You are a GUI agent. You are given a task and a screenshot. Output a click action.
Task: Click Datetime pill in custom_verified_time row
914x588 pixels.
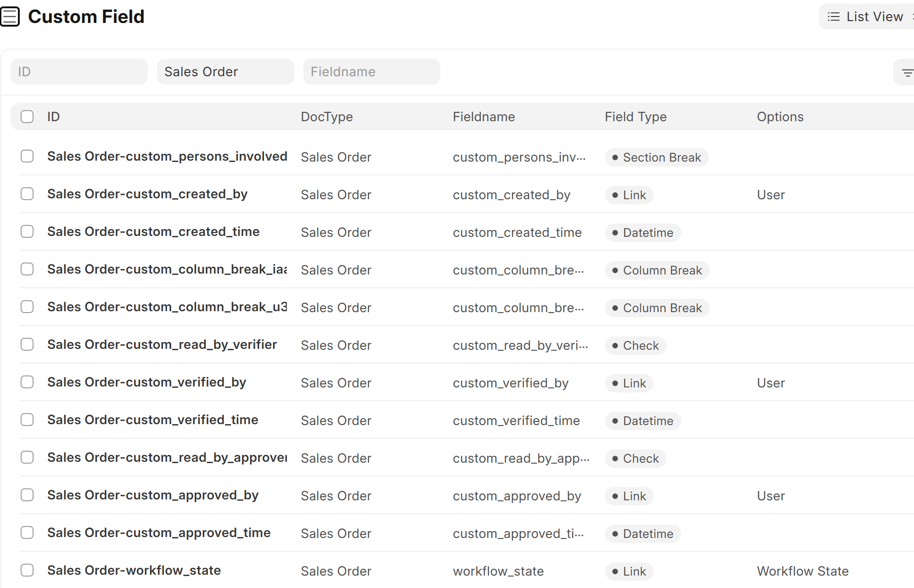pyautogui.click(x=643, y=421)
